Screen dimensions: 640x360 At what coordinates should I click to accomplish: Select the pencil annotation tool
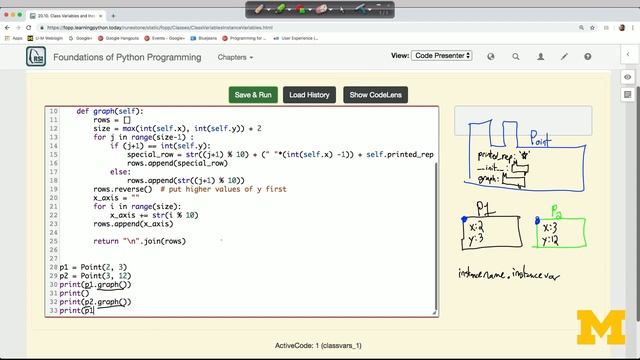259,9
